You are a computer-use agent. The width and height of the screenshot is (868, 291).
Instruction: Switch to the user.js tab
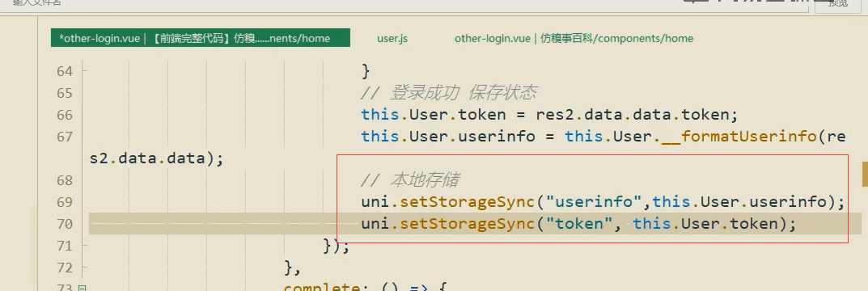[x=392, y=38]
